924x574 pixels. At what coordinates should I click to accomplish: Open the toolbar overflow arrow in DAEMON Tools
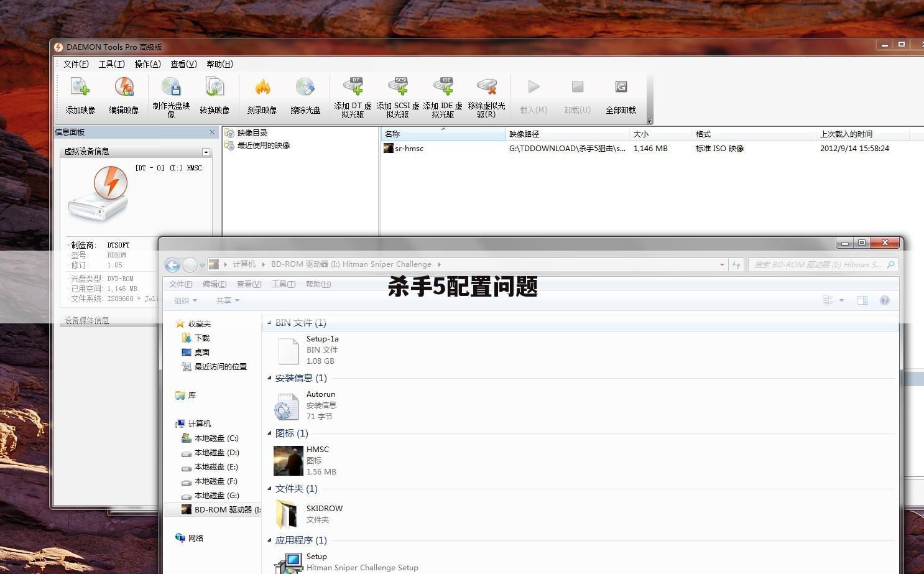click(649, 121)
